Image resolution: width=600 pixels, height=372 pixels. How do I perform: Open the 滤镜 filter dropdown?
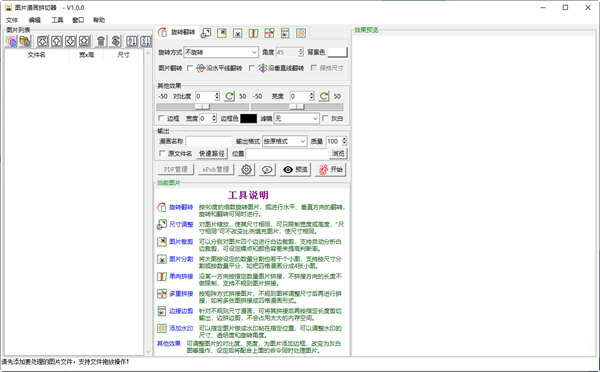point(297,119)
